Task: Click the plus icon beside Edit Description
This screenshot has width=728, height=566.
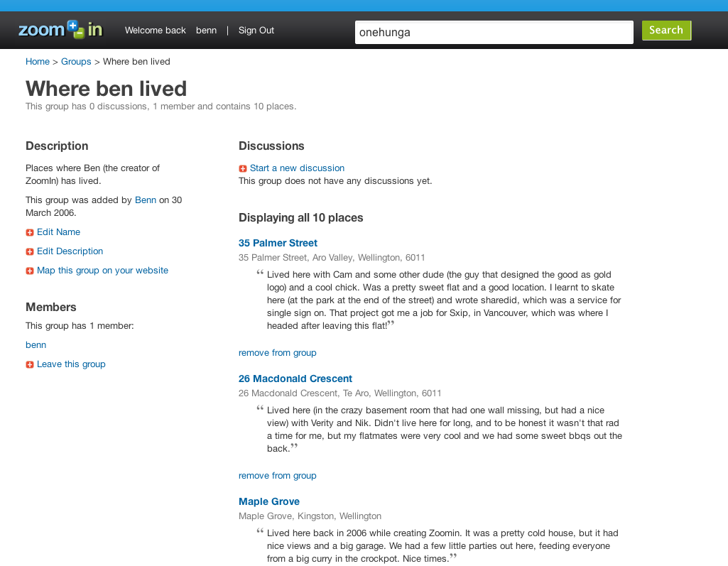Action: pos(30,251)
